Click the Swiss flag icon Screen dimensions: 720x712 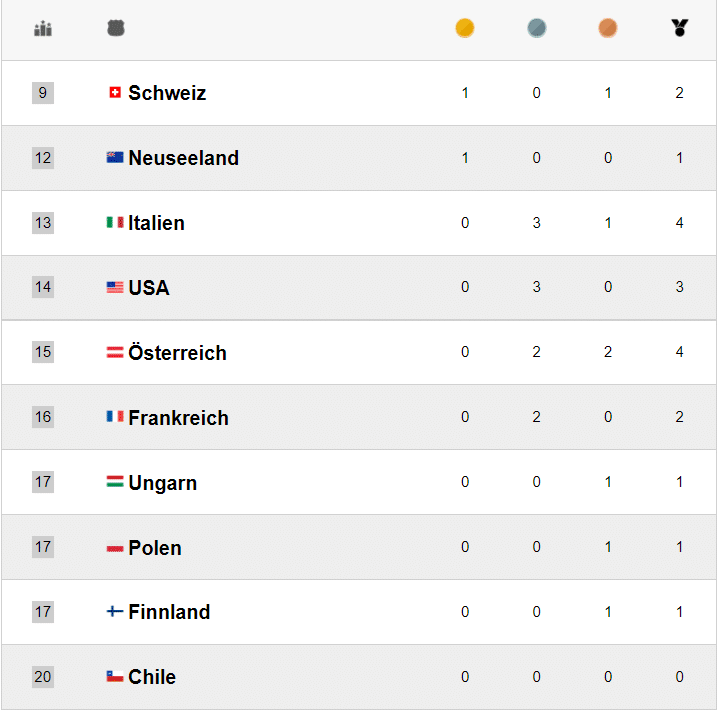click(x=115, y=93)
